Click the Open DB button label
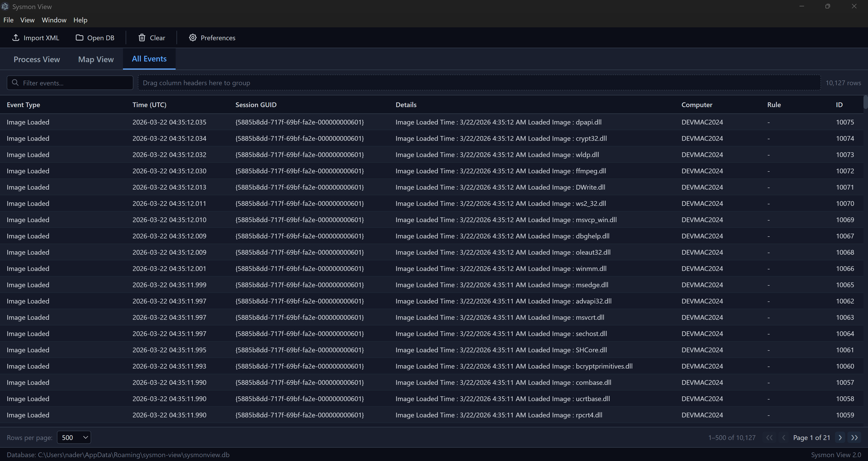868x461 pixels. click(x=101, y=38)
